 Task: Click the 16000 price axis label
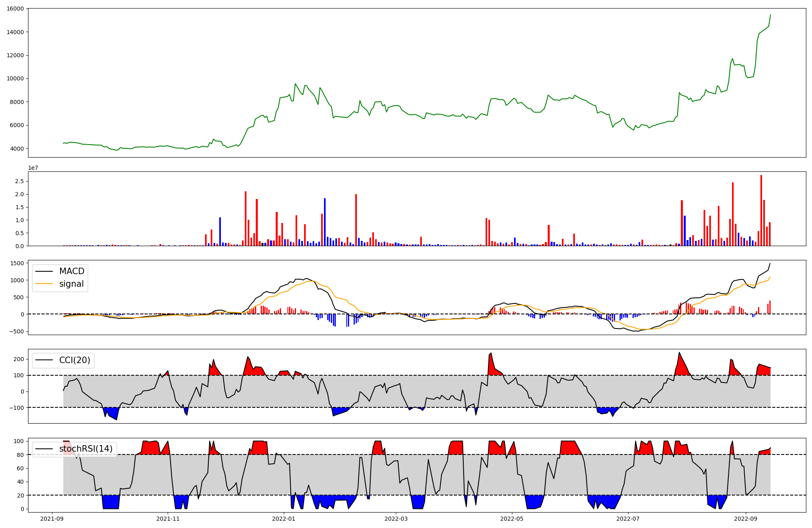click(x=15, y=9)
